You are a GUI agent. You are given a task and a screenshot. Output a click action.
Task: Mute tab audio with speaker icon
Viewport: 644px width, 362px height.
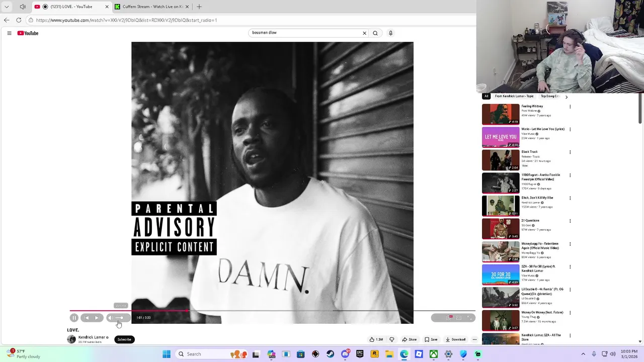pos(23,7)
